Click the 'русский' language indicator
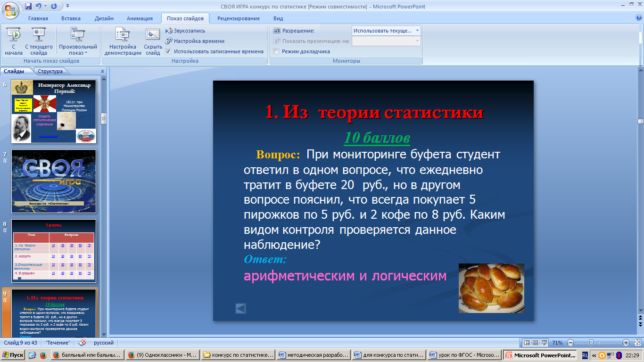The image size is (644, 362). coord(104,343)
